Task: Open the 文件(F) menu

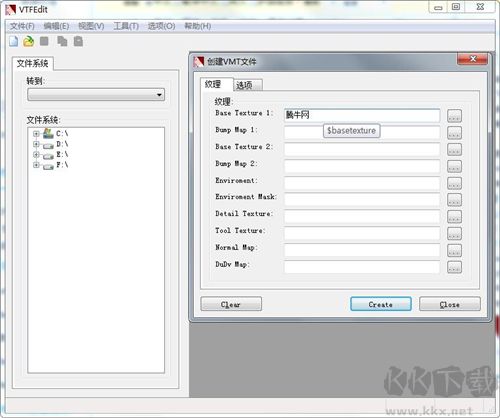Action: tap(22, 26)
